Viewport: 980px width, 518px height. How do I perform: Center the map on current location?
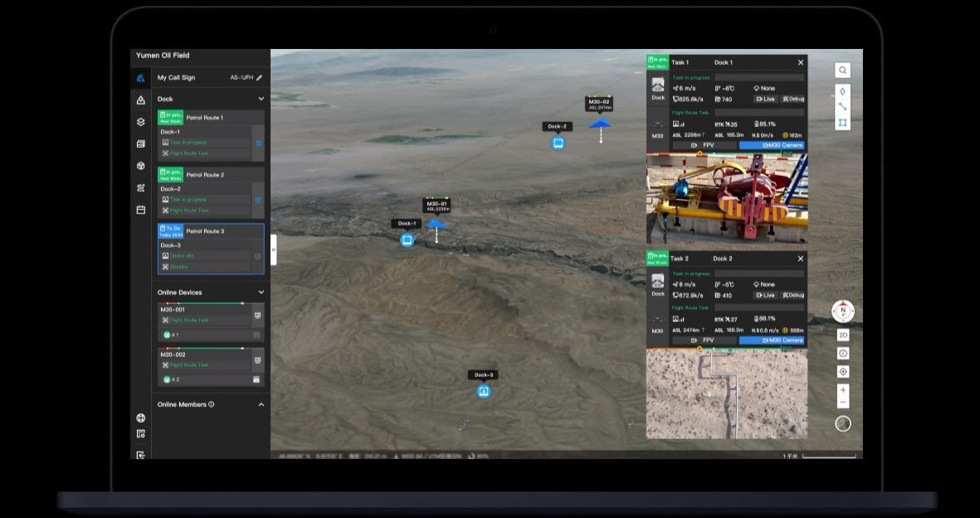(843, 372)
